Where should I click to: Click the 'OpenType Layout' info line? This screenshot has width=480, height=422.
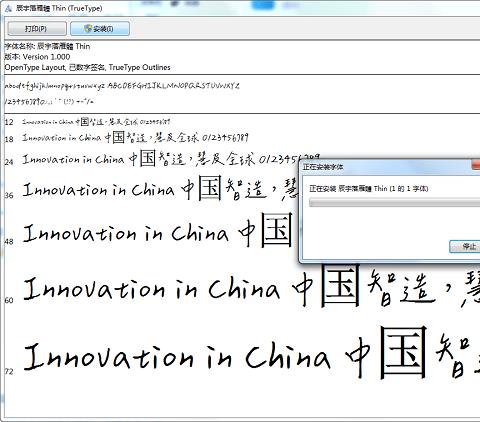coord(87,67)
